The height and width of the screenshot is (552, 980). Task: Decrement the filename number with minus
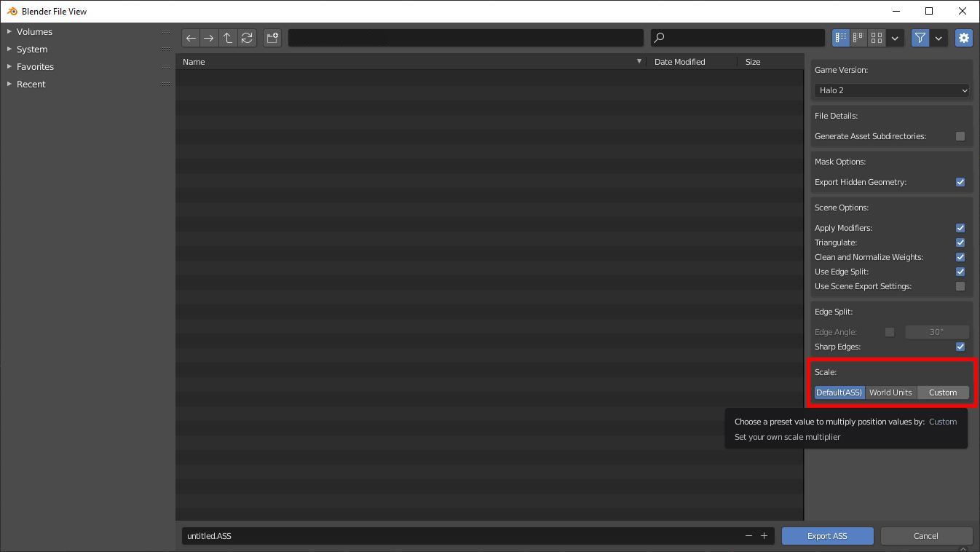pyautogui.click(x=748, y=536)
